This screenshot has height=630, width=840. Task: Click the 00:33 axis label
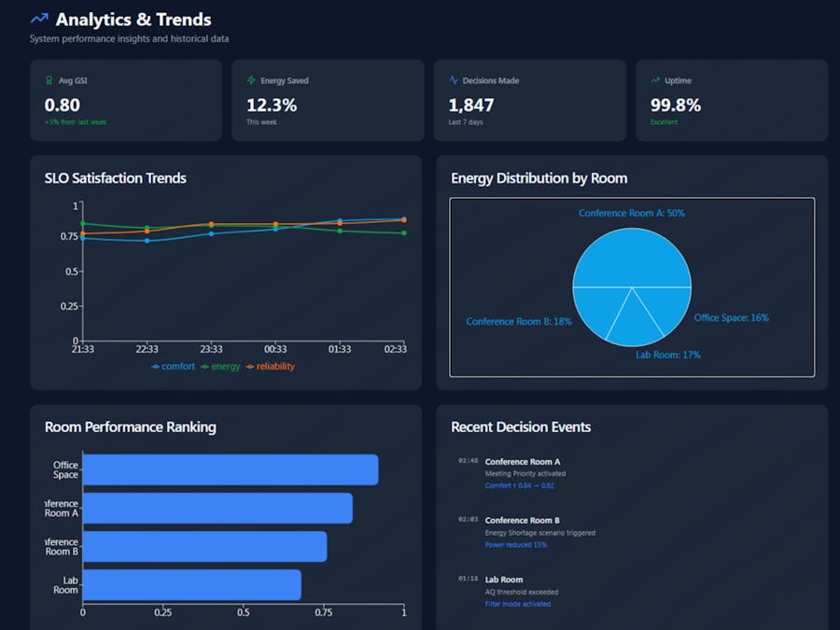(275, 349)
